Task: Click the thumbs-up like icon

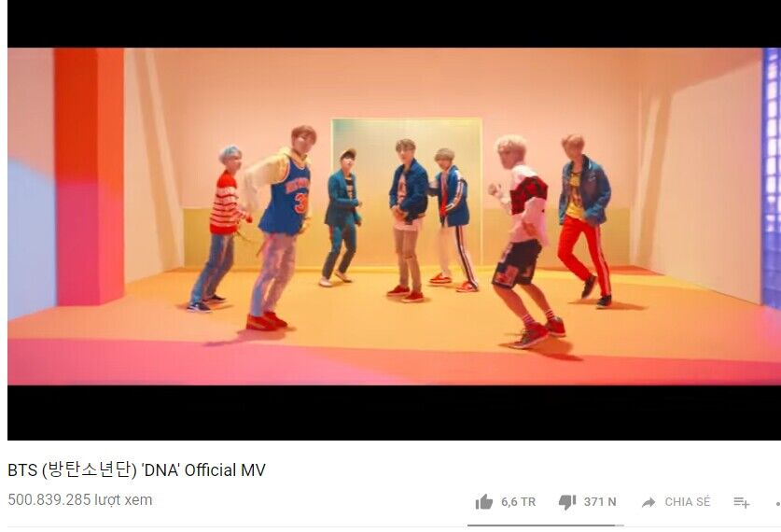Action: tap(483, 501)
